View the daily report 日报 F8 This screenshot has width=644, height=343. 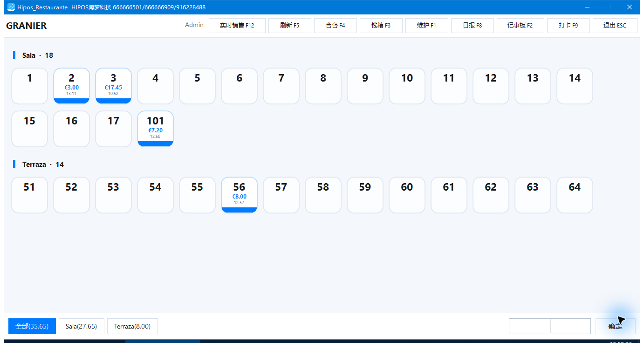pos(473,26)
